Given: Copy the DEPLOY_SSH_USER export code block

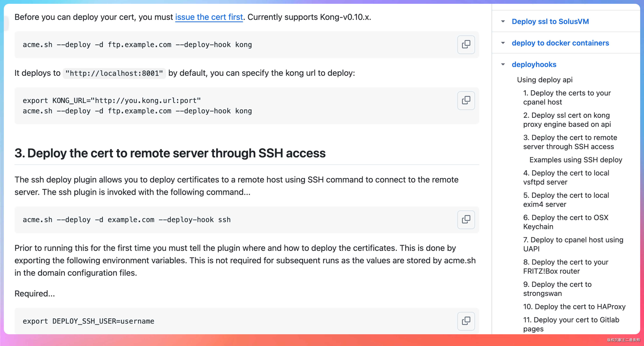Looking at the screenshot, I should click(466, 321).
